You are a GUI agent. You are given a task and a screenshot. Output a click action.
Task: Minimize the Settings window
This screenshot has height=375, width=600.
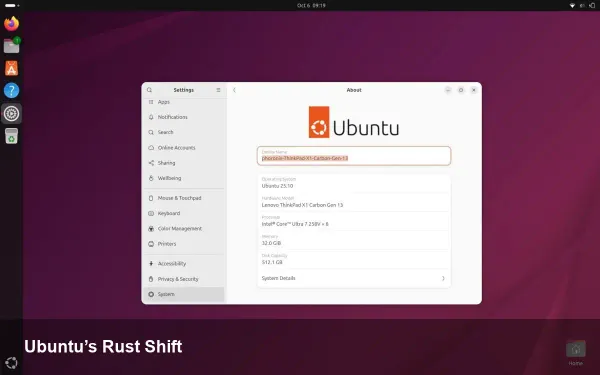point(448,90)
